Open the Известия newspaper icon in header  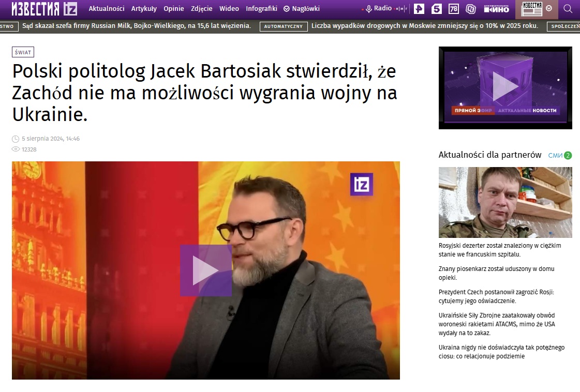532,9
